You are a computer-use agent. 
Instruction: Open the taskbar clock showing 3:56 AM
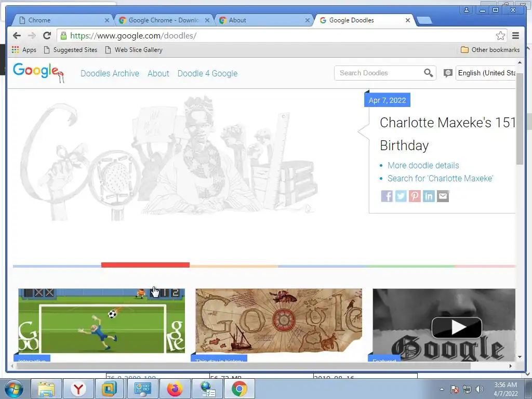pos(506,389)
